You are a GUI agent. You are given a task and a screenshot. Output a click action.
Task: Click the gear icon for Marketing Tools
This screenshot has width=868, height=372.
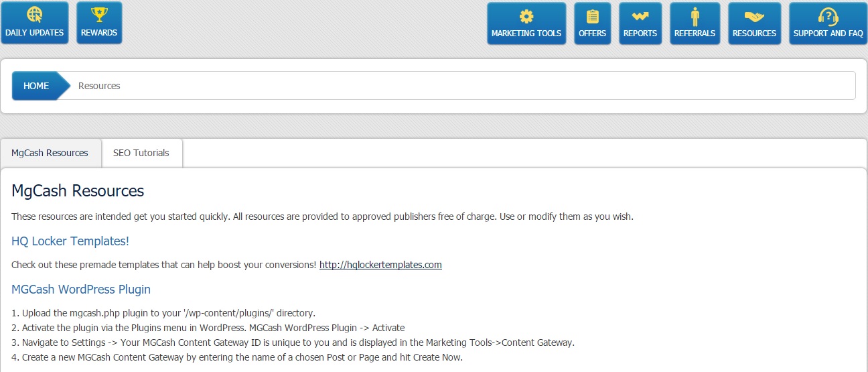526,16
